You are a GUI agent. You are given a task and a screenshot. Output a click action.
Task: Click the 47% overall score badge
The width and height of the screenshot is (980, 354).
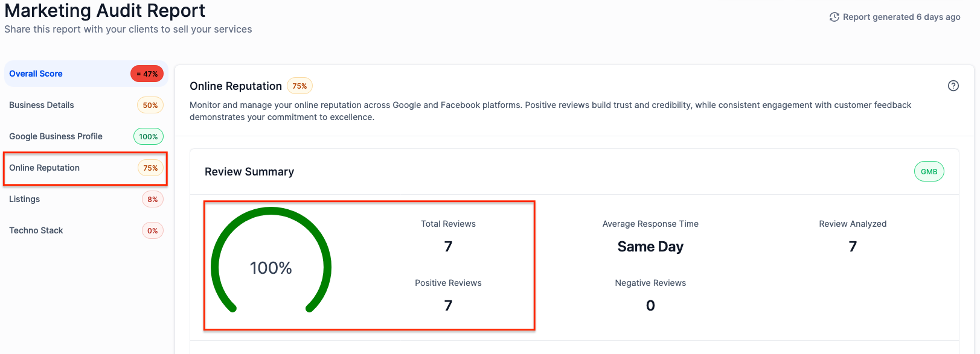(x=147, y=74)
